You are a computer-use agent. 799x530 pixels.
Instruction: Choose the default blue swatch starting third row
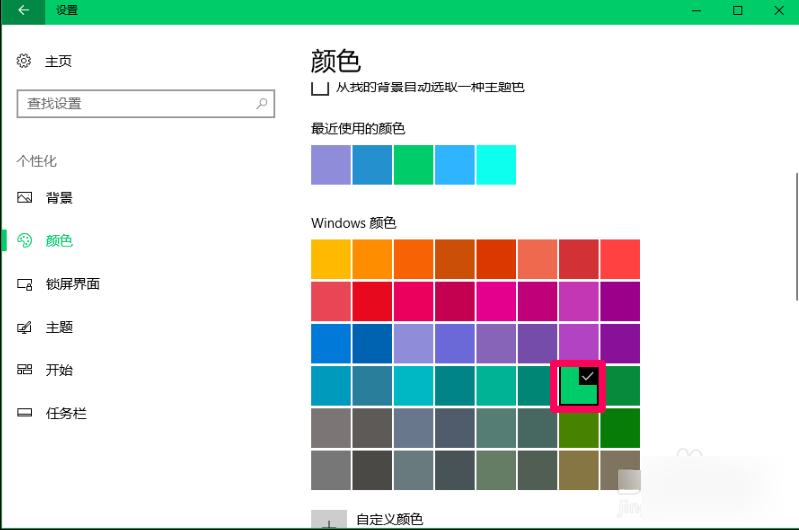pos(331,343)
